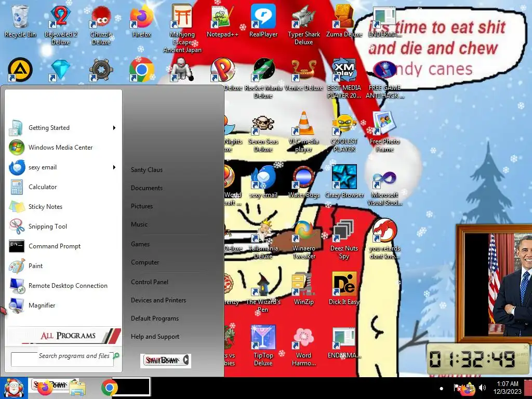
Task: Open Deez Nuts Spy shortcut
Action: [x=344, y=239]
